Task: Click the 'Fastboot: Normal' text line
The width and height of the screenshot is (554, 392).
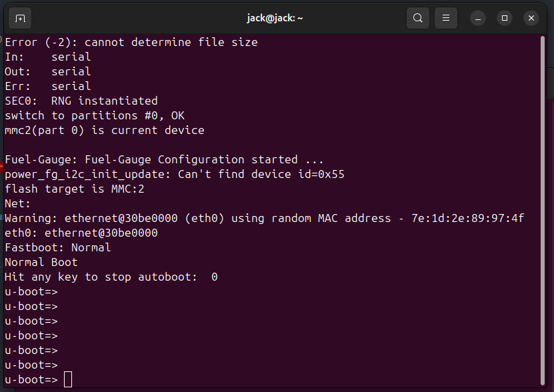Action: click(x=57, y=247)
